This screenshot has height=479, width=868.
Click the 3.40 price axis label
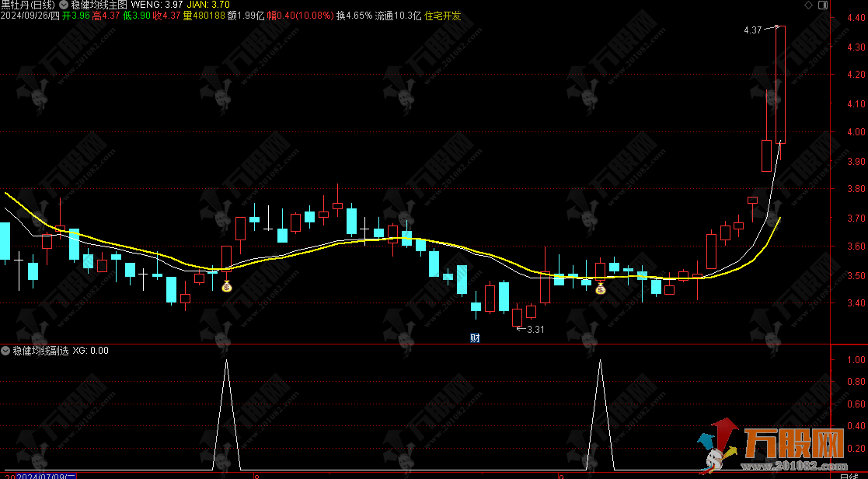coord(856,303)
